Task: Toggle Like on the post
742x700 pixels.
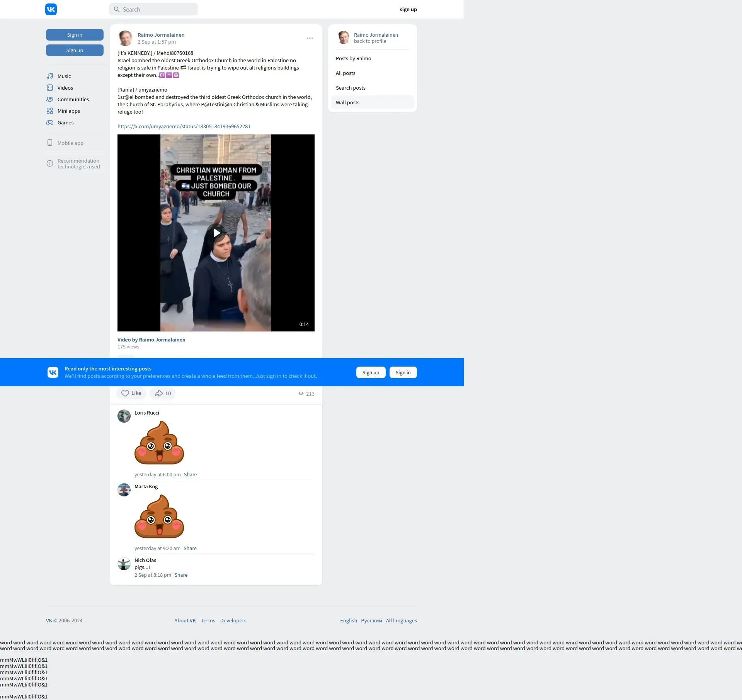Action: pos(131,393)
